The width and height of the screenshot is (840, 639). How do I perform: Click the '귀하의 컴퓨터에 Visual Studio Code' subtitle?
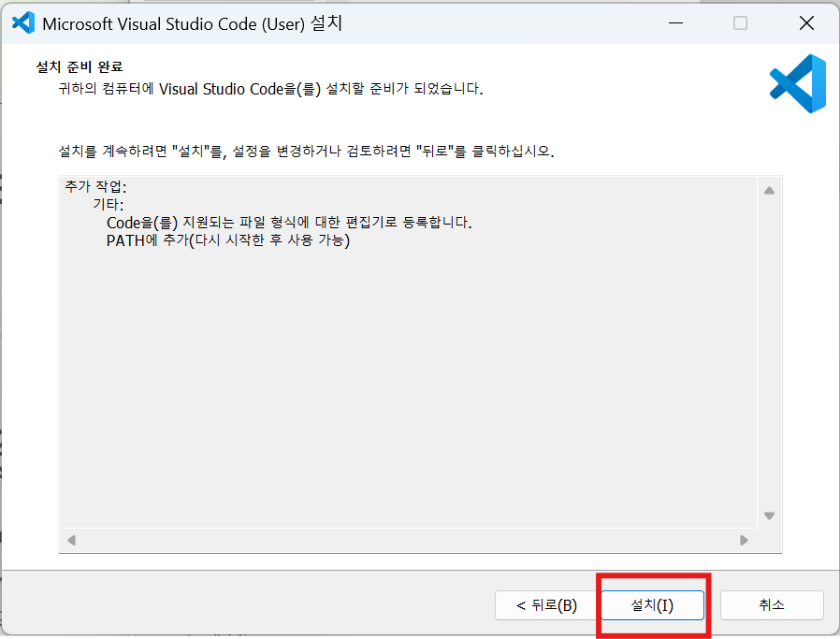pyautogui.click(x=270, y=88)
